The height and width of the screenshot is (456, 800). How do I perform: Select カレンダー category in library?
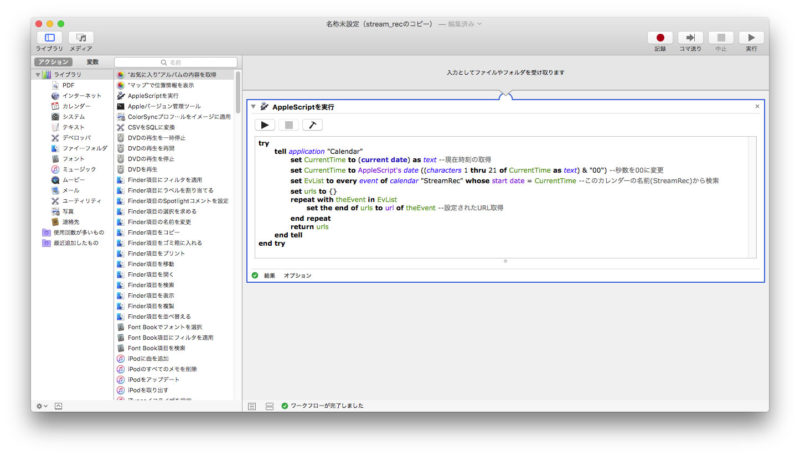coord(71,106)
